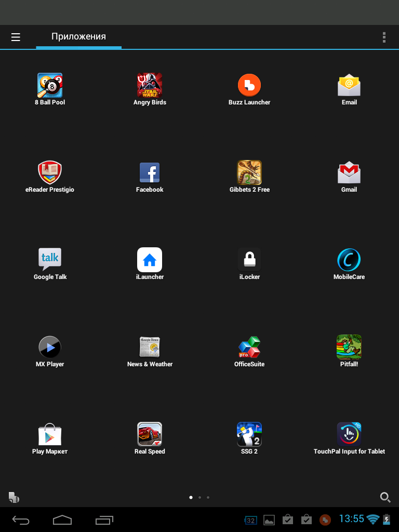Tap the Wi-Fi status icon

click(x=373, y=520)
